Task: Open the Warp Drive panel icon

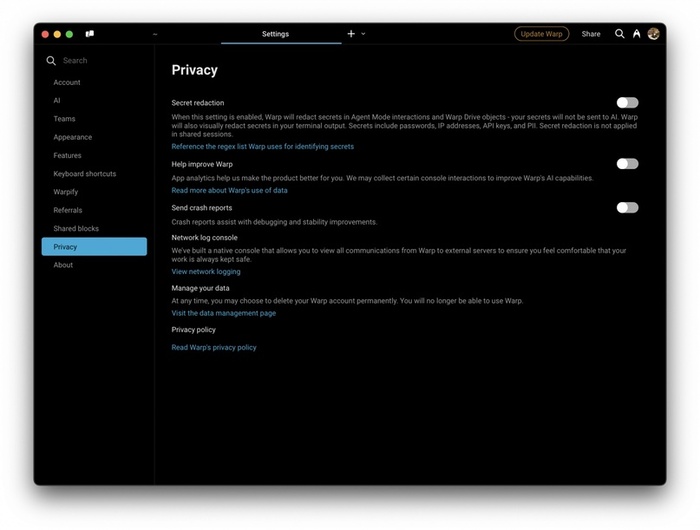Action: click(90, 34)
